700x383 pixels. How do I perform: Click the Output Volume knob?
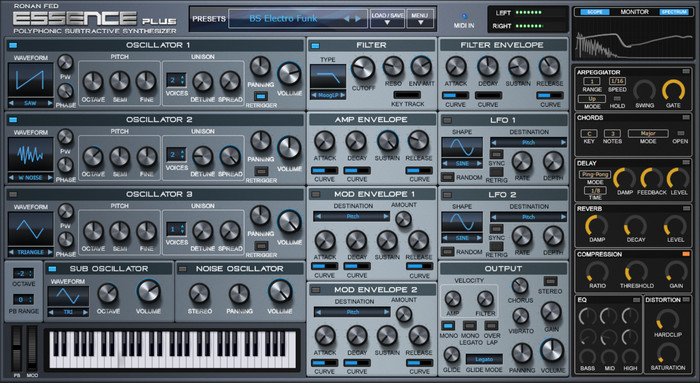coord(552,350)
